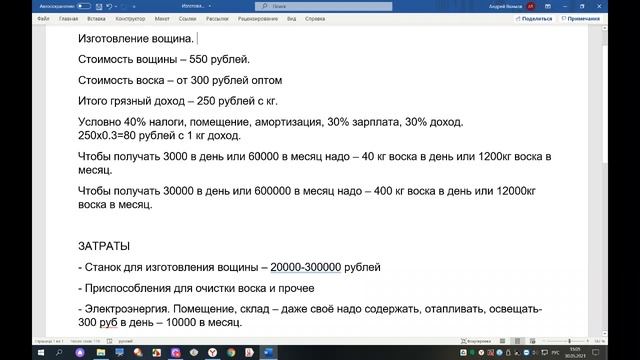Click the text '250х0.3=80 рублей с 1 кг доход.'

coord(159,136)
